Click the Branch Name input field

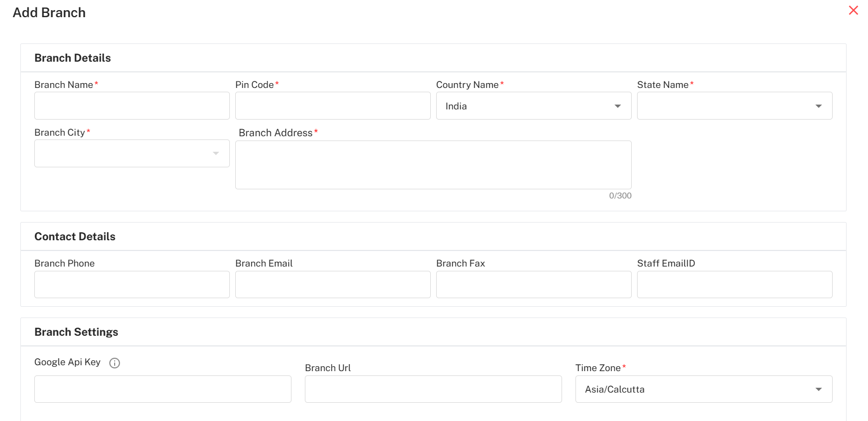pos(132,106)
